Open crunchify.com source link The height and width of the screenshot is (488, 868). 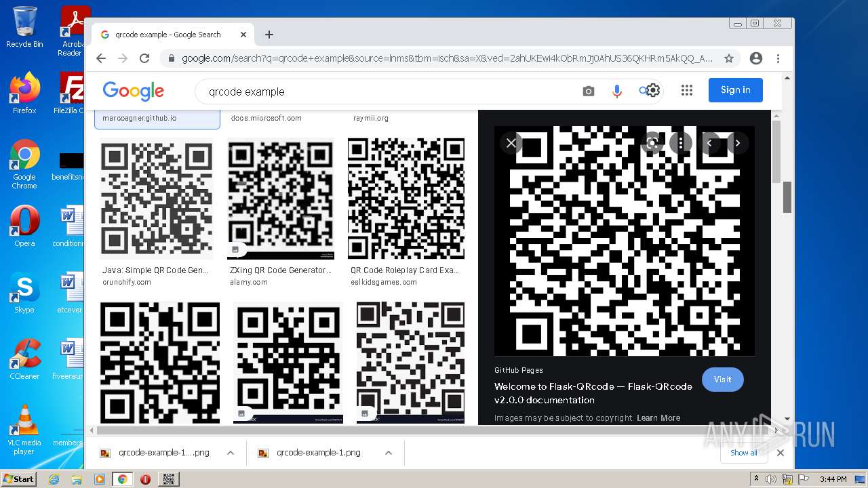point(127,282)
